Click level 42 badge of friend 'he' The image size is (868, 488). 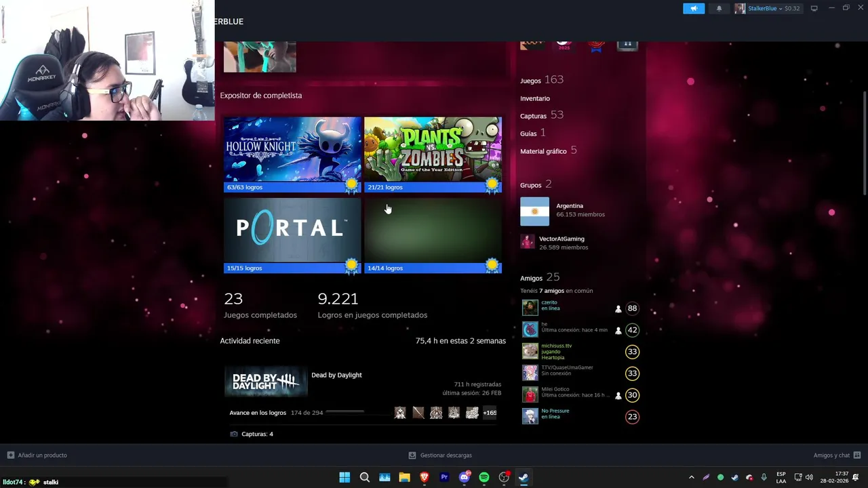[632, 330]
